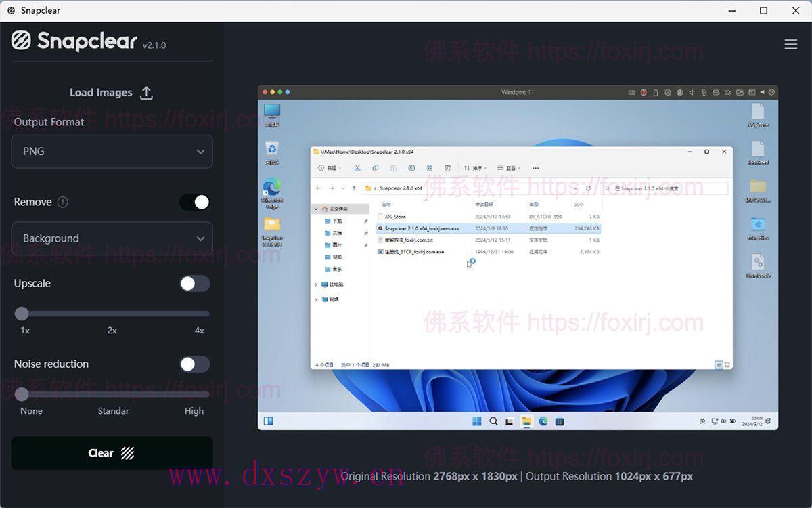Click the Size column header in previewed Explorer
The image size is (812, 508).
pos(579,204)
